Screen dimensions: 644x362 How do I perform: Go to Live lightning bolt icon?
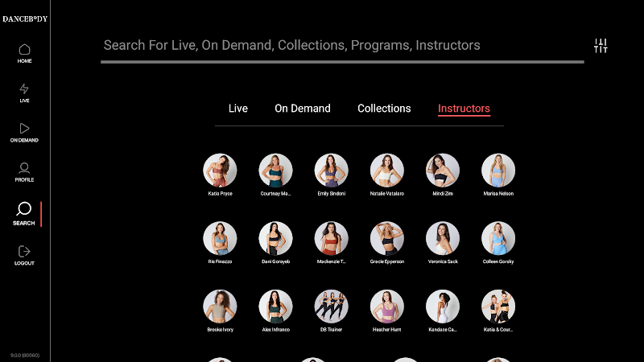[24, 89]
